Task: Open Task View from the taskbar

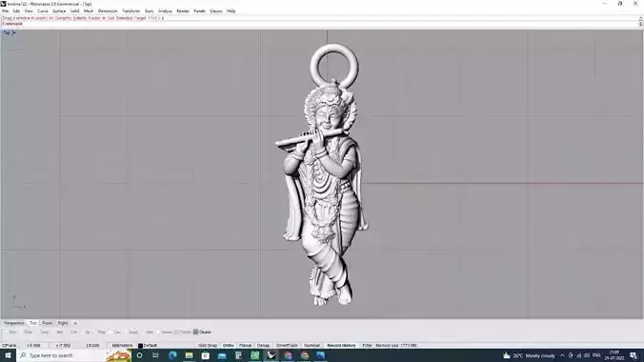Action: coord(155,355)
